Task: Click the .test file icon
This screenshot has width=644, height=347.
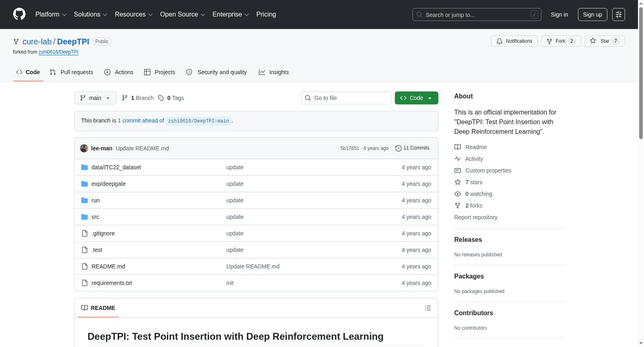Action: [85, 250]
